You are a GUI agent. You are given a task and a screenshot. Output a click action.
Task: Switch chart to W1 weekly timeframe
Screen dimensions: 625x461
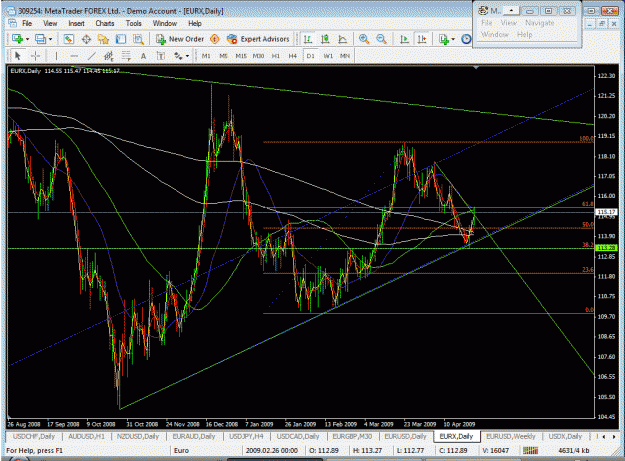328,56
